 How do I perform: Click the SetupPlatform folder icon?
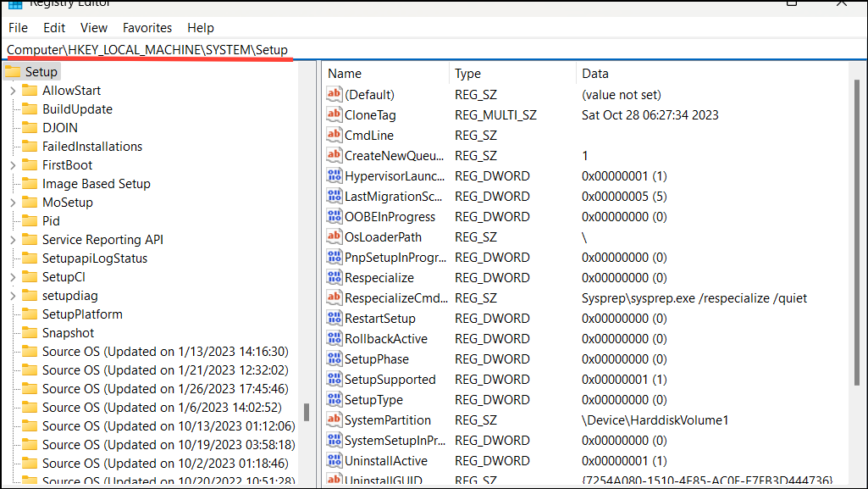pos(30,314)
